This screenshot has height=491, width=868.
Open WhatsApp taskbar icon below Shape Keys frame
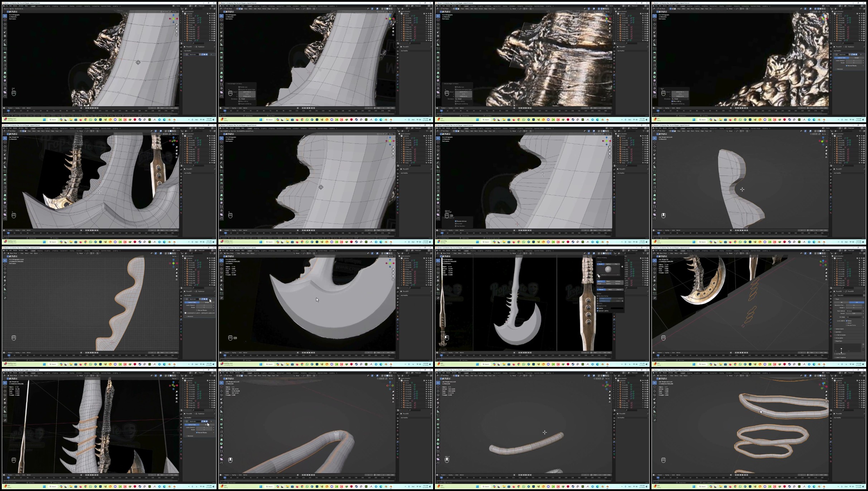(x=740, y=364)
